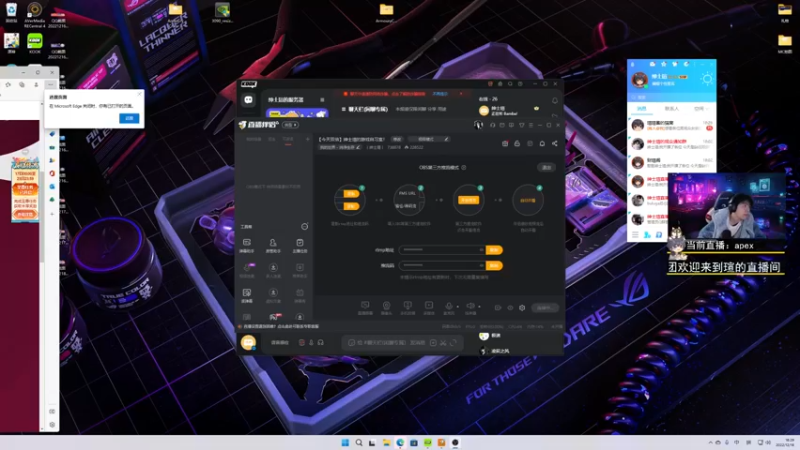The image size is (800, 450).
Task: Switch to active third tab in left panel
Action: [x=288, y=139]
